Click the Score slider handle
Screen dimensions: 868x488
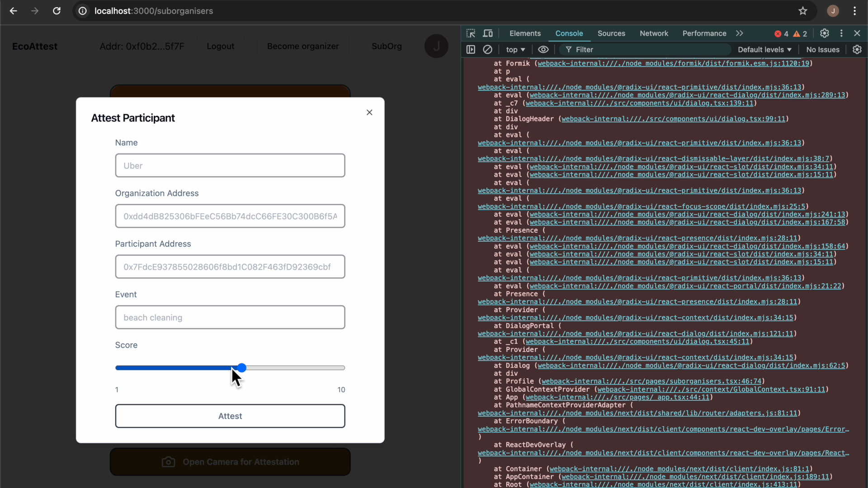242,368
